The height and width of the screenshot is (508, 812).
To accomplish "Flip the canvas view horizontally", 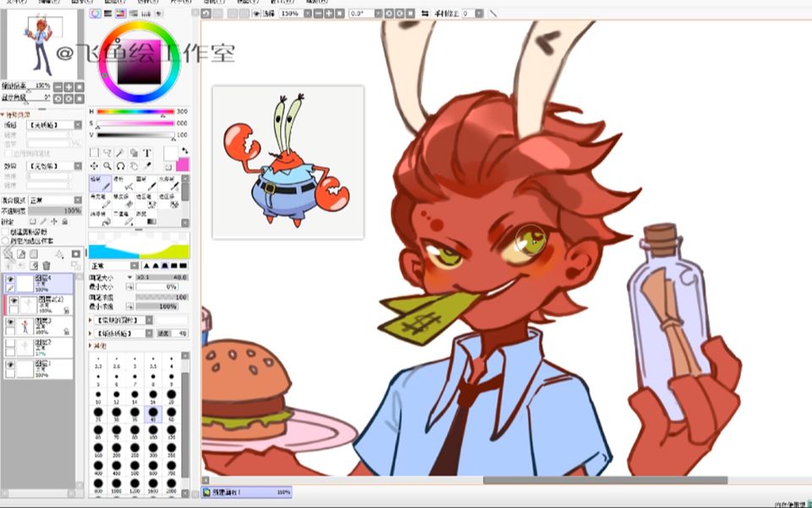I will [425, 14].
